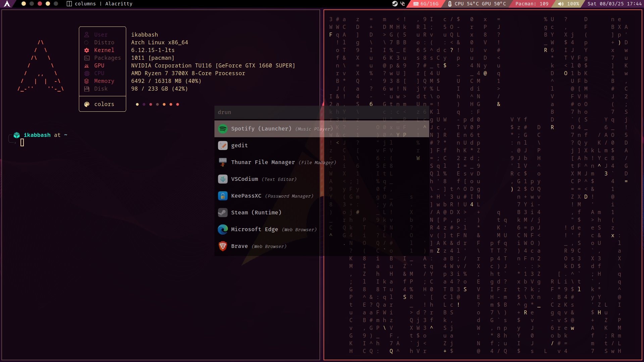The image size is (644, 362).
Task: Click the speaker volume icon showing 100%
Action: pyautogui.click(x=561, y=4)
